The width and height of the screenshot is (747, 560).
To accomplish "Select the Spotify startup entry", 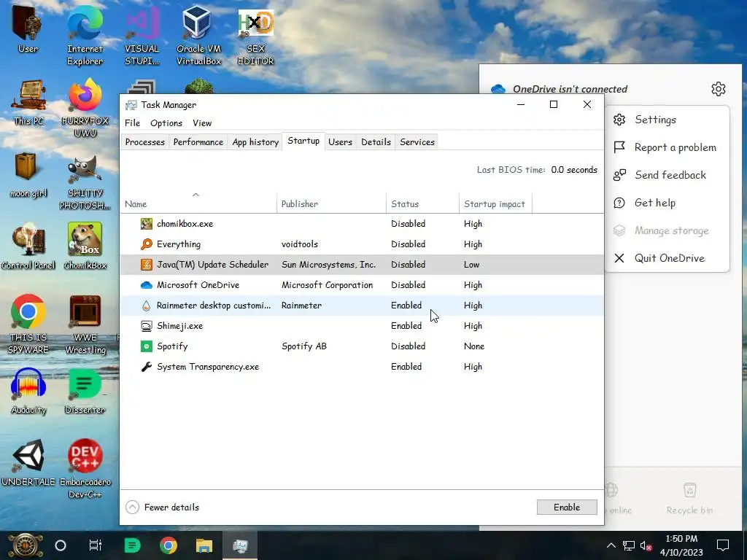I will 362,346.
